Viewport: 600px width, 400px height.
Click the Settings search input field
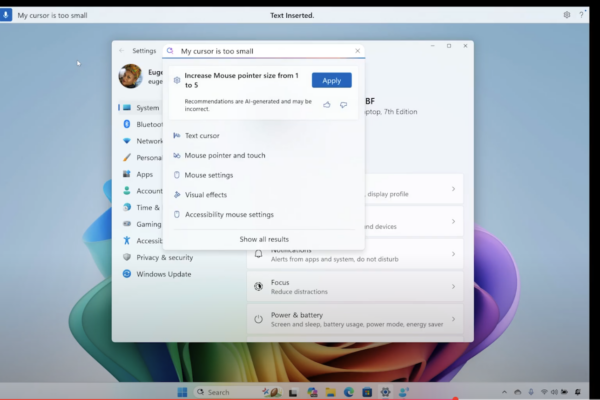pos(263,50)
